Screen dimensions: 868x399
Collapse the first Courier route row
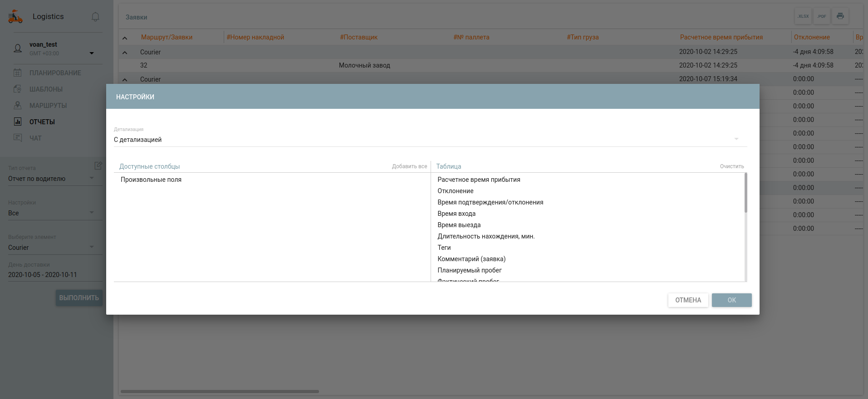click(x=125, y=52)
